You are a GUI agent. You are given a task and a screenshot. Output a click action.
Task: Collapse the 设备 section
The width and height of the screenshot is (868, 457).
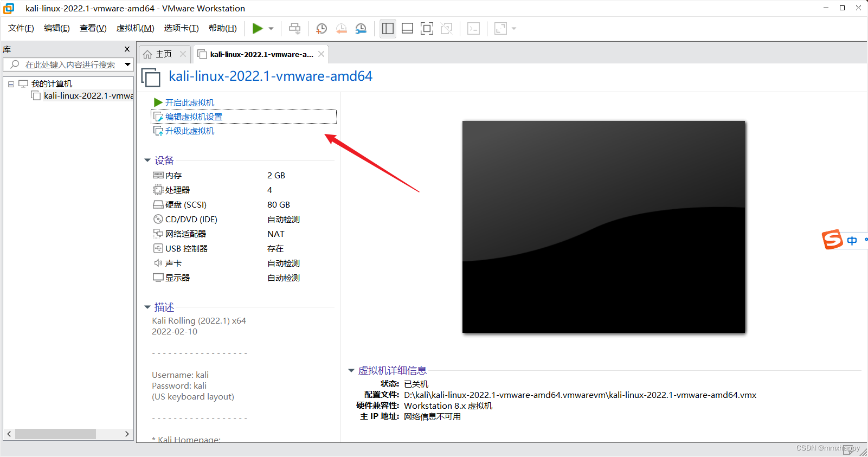[147, 160]
